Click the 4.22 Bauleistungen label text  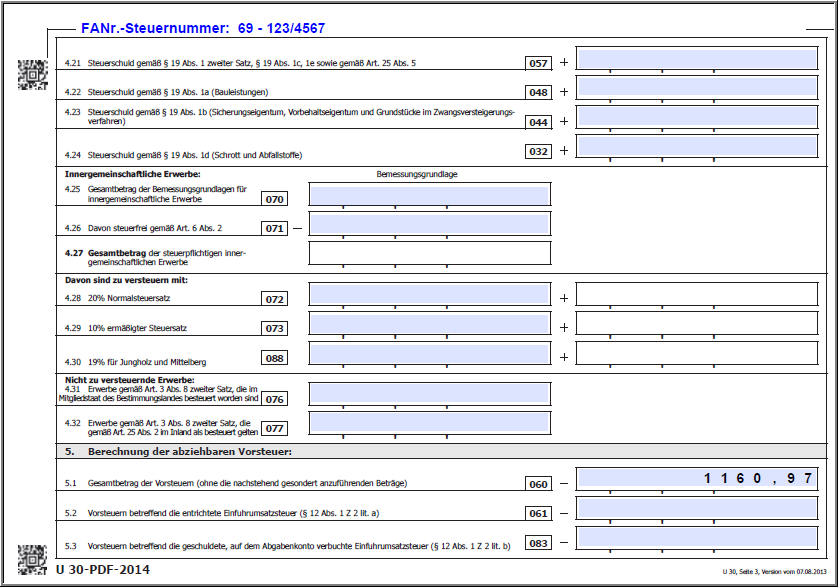(x=166, y=92)
